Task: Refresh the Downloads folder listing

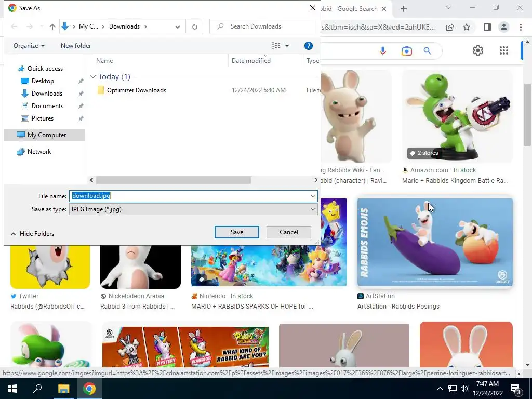Action: tap(194, 26)
